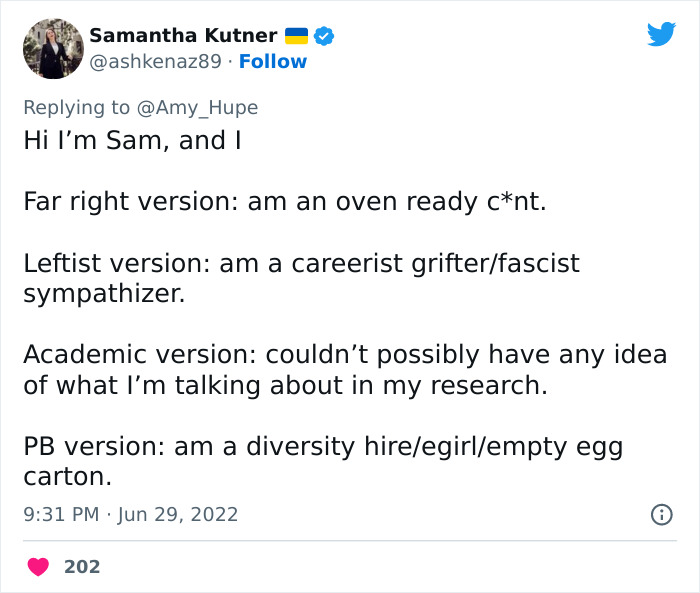Click the "Replying to" label text
The height and width of the screenshot is (593, 700).
[76, 108]
